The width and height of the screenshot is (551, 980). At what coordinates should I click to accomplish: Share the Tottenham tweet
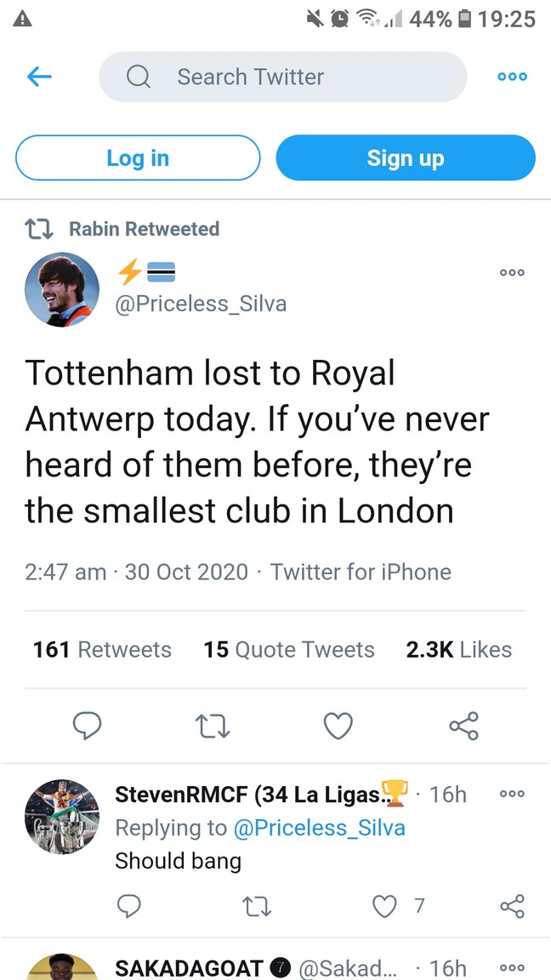click(463, 726)
